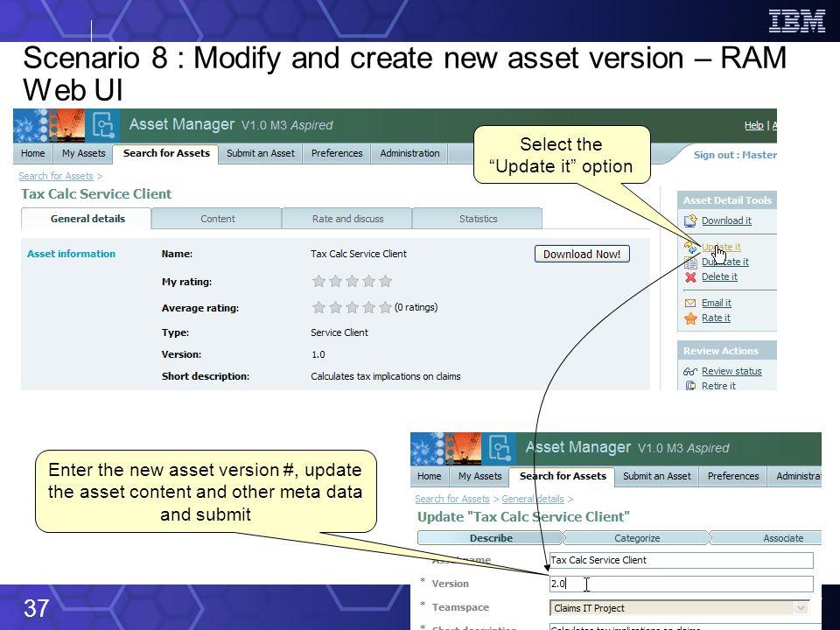The width and height of the screenshot is (840, 630).
Task: Click the Duplicate it page icon
Action: click(x=690, y=262)
